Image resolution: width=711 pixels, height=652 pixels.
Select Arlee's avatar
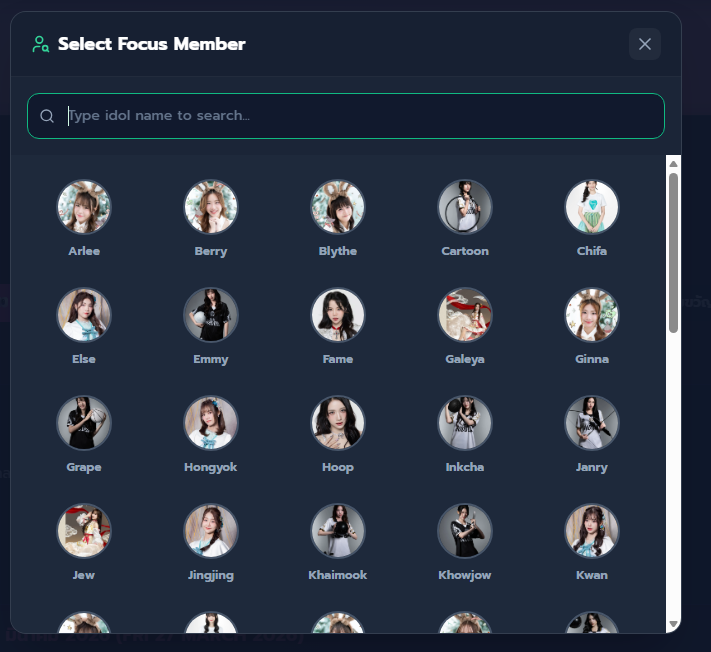click(84, 207)
